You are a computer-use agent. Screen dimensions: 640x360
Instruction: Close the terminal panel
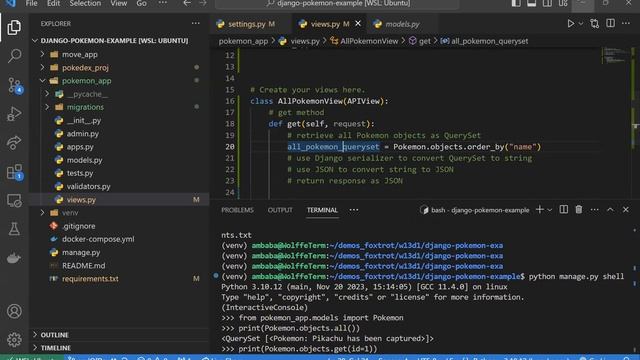pyautogui.click(x=626, y=209)
